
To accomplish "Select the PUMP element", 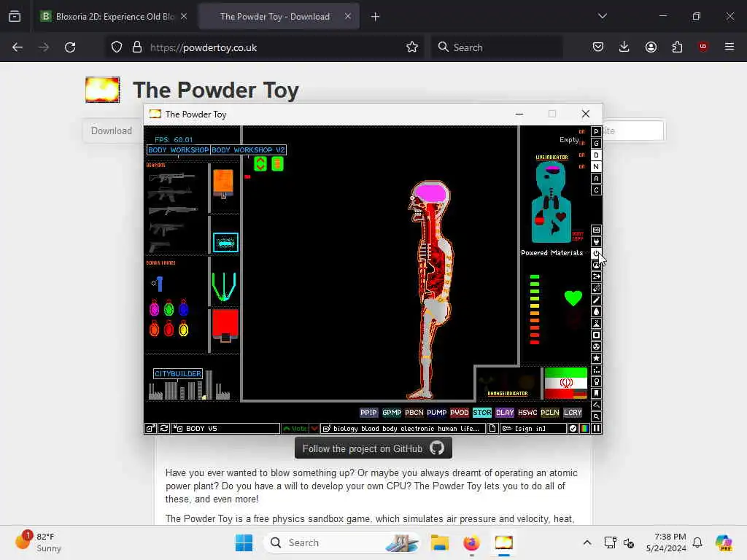I will point(437,413).
